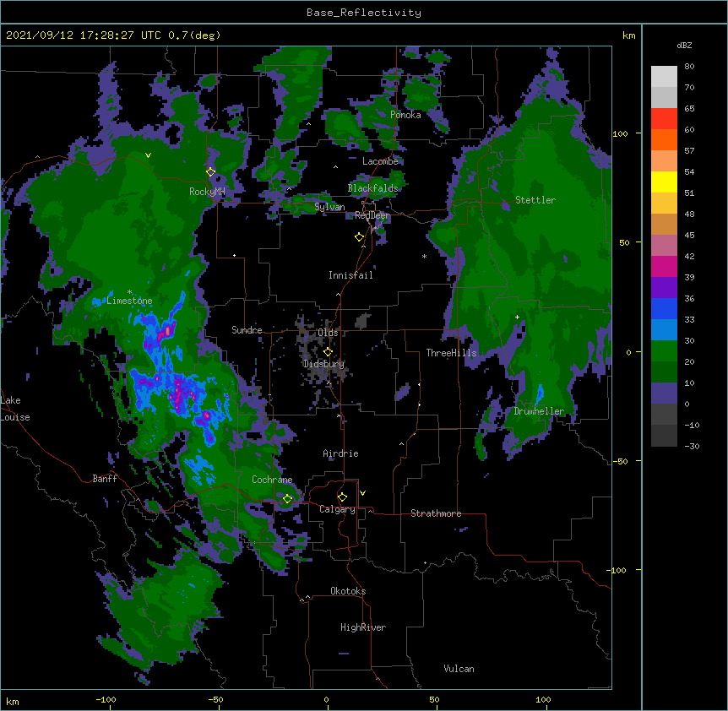Viewport: 728px width, 711px height.
Task: Click the km unit label at top right
Action: [629, 35]
